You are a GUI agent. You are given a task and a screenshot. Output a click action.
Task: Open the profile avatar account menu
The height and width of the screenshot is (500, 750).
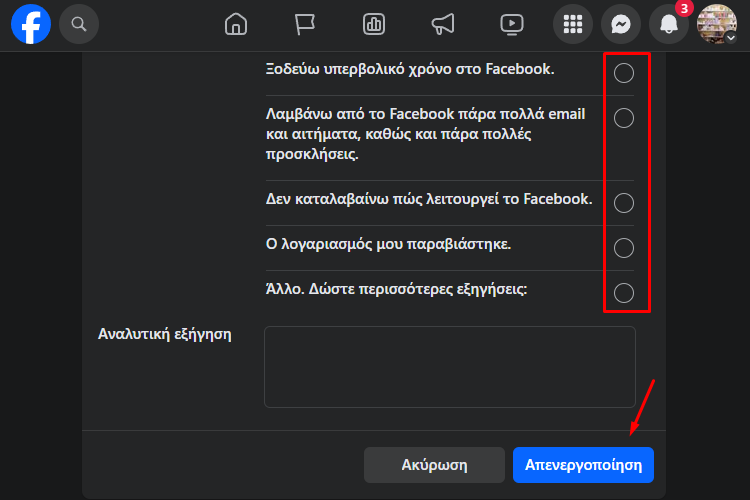(717, 24)
